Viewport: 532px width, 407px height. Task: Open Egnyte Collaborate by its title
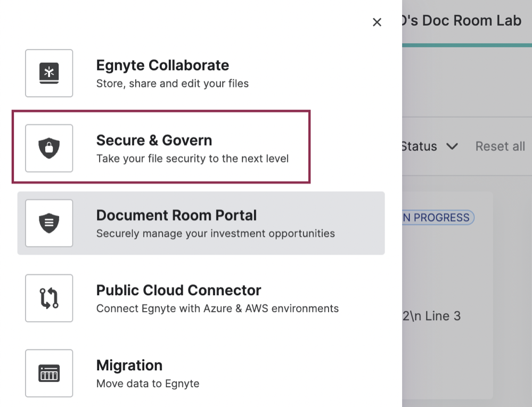point(162,65)
